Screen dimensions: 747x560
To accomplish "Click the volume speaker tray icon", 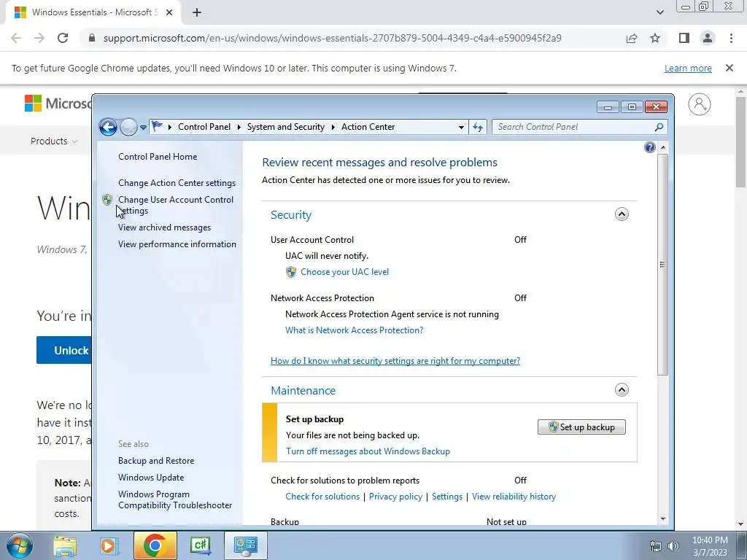I will tap(673, 546).
